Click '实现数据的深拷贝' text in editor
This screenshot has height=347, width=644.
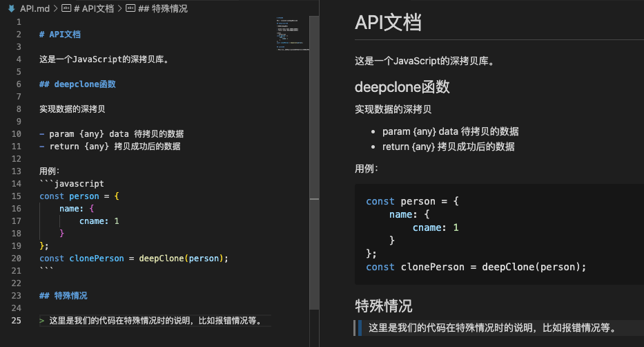72,109
